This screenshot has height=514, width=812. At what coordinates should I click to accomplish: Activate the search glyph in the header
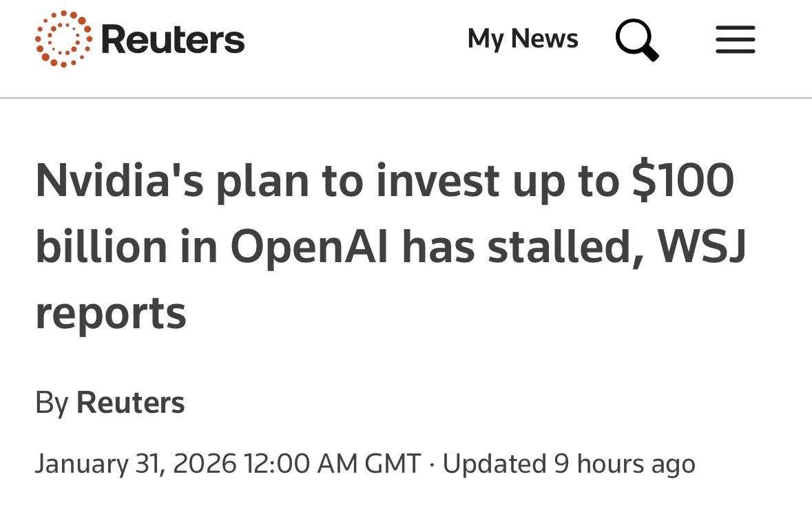coord(636,39)
